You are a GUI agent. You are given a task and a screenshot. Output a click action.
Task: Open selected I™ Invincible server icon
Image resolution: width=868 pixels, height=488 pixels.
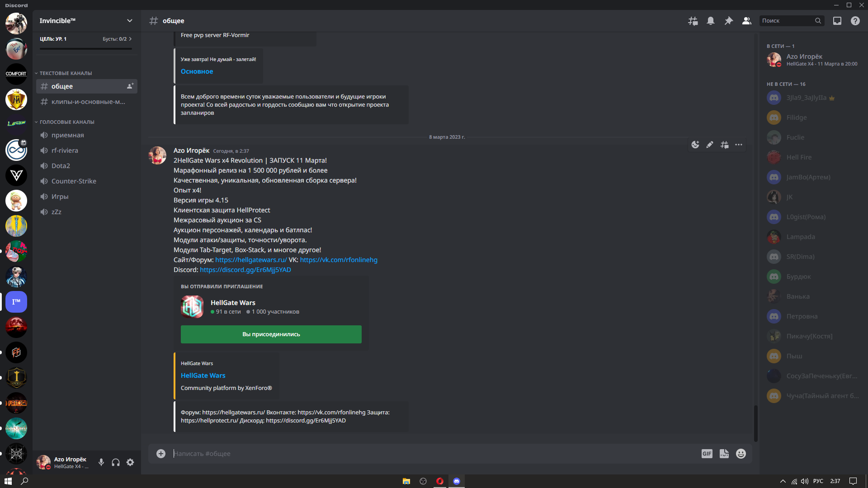pyautogui.click(x=16, y=302)
